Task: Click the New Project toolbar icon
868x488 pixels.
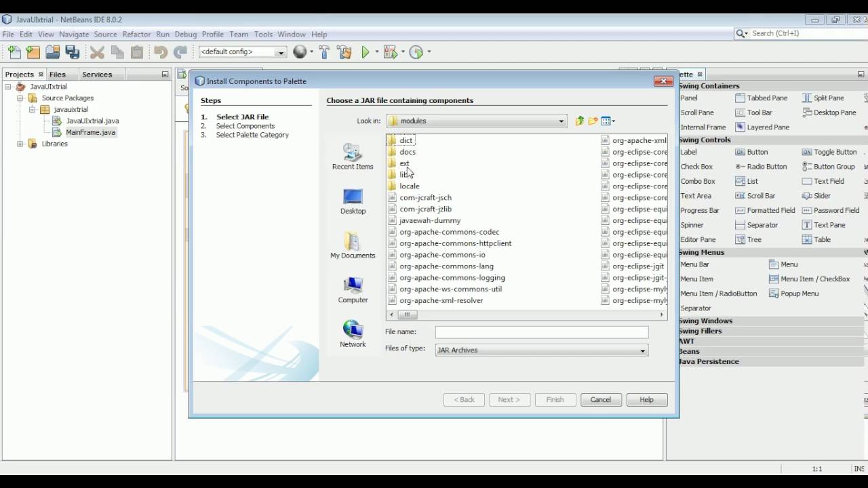Action: coord(33,52)
